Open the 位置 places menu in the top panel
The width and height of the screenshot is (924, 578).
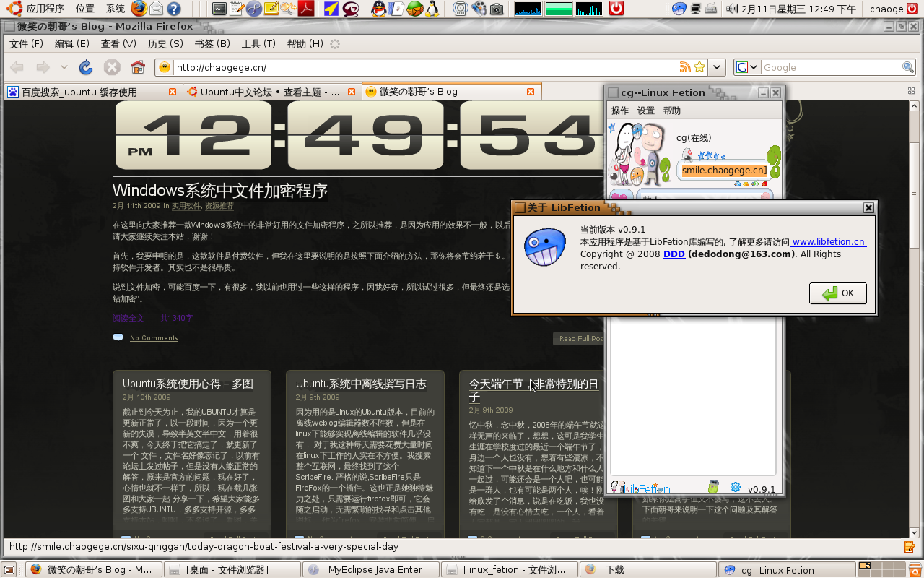[x=84, y=9]
